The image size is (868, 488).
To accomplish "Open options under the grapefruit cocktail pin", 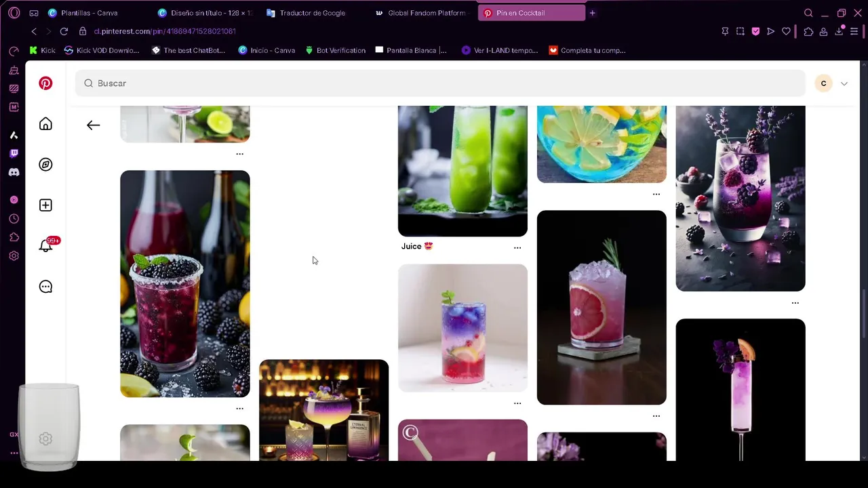I will tap(656, 416).
